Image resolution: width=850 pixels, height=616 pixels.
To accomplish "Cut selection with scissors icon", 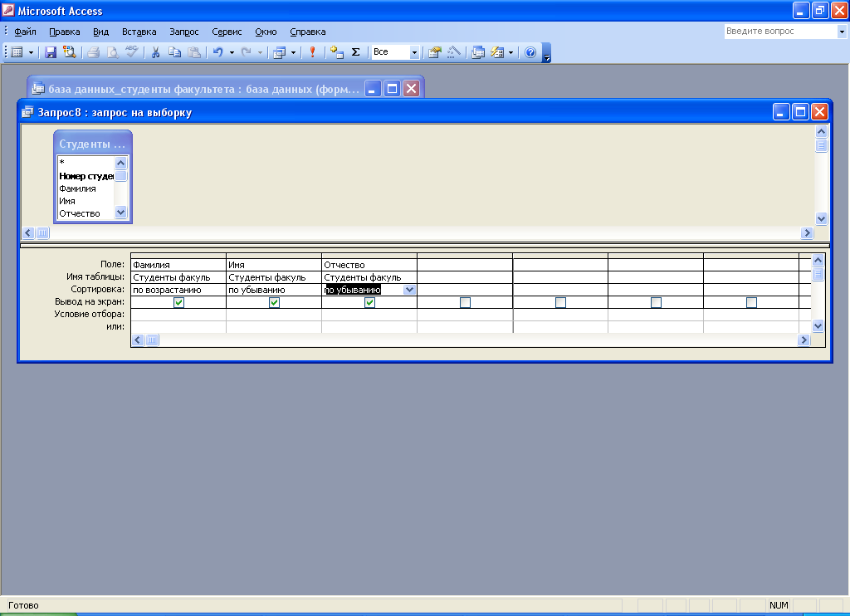I will click(x=155, y=52).
